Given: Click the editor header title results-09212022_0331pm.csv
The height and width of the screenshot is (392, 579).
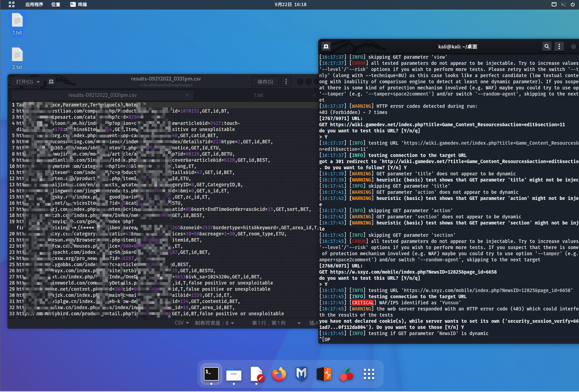Looking at the screenshot, I should pyautogui.click(x=166, y=79).
